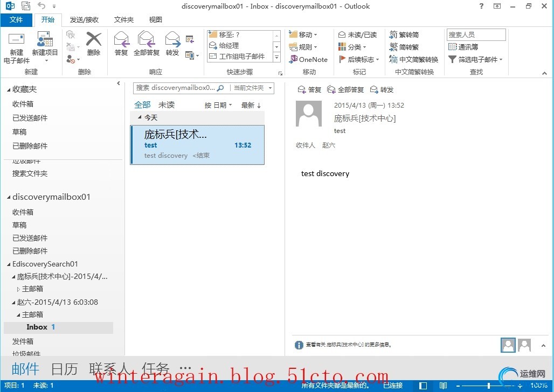Click the Search People (搜索人员) field
Image resolution: width=554 pixels, height=392 pixels.
point(476,34)
